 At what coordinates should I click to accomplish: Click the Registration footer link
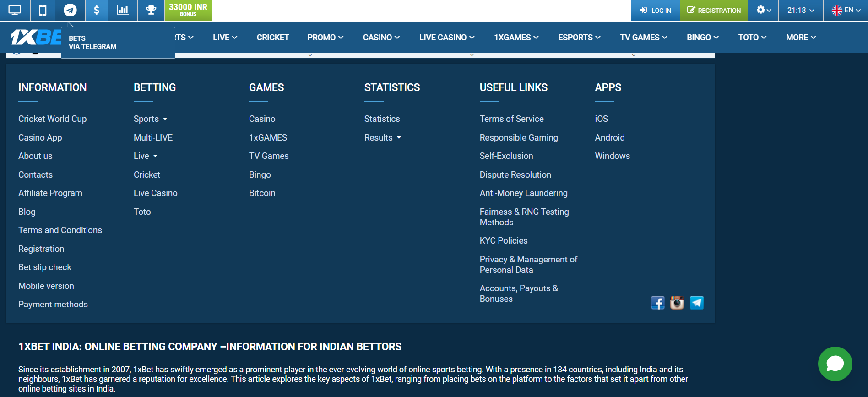[41, 249]
